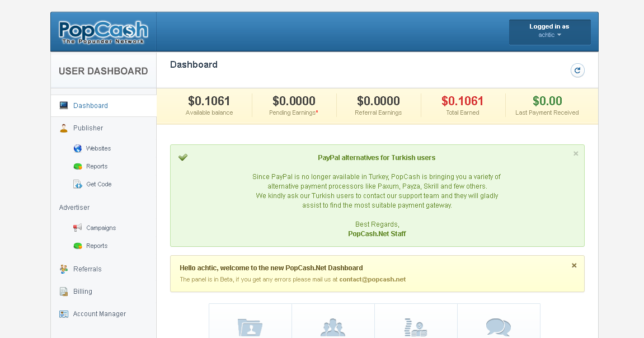Viewport: 644px width, 338px height.
Task: Switch to the Publisher section
Action: click(x=88, y=128)
